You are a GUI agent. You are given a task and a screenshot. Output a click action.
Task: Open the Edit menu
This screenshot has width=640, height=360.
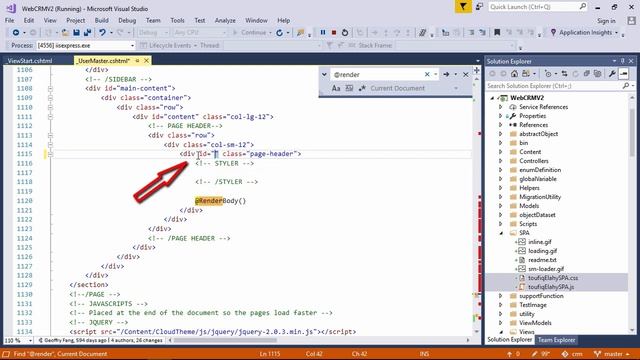29,20
